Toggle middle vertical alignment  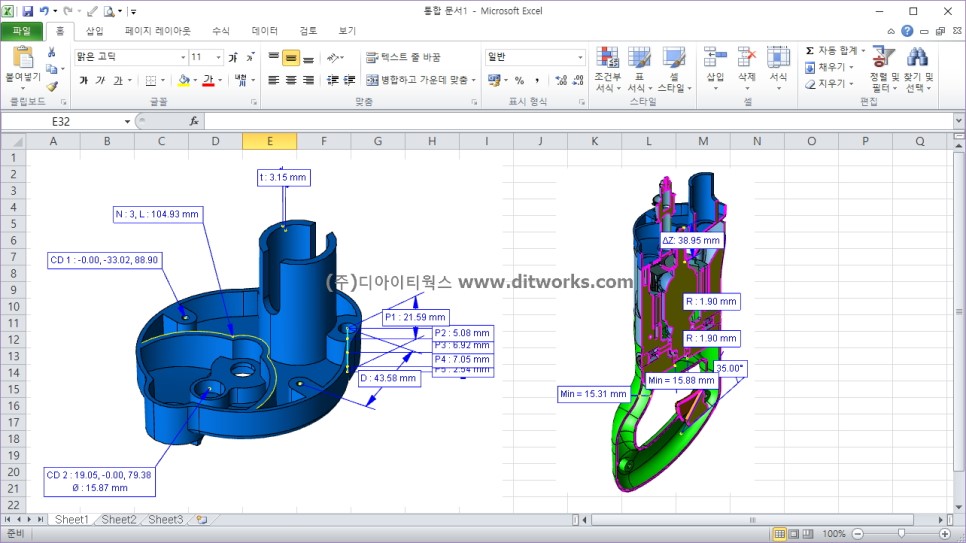tap(291, 57)
